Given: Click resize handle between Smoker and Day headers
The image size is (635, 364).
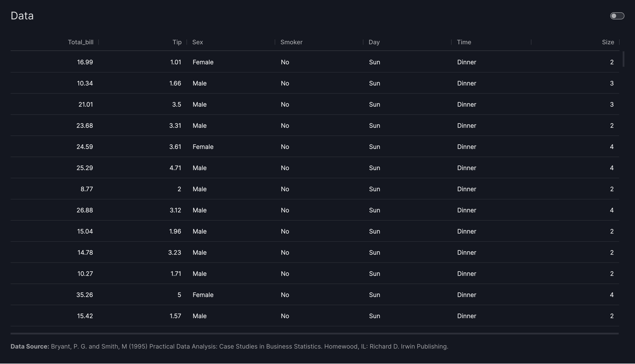Looking at the screenshot, I should click(x=363, y=42).
